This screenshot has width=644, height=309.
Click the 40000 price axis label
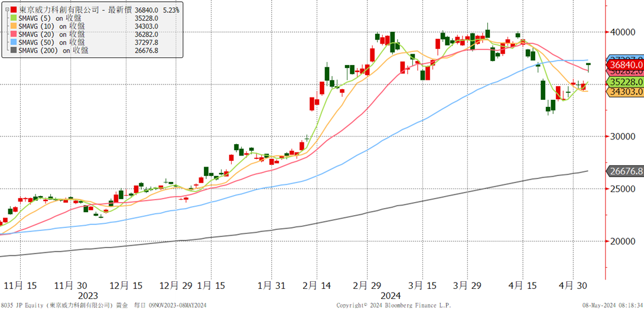(623, 32)
